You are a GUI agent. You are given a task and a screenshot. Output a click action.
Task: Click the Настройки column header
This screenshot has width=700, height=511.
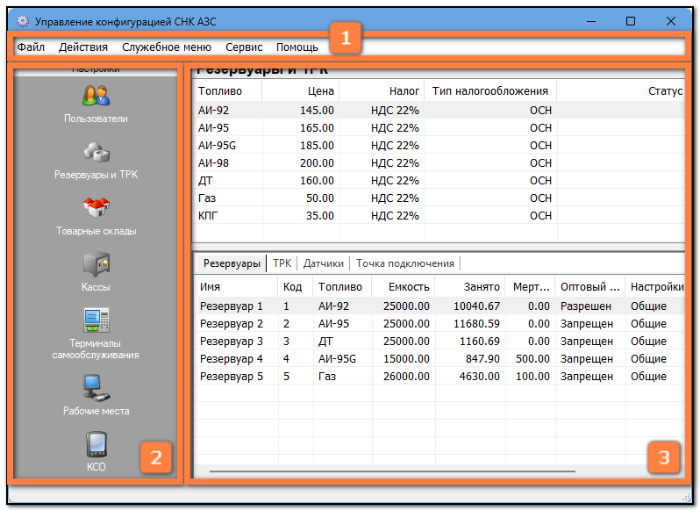655,287
